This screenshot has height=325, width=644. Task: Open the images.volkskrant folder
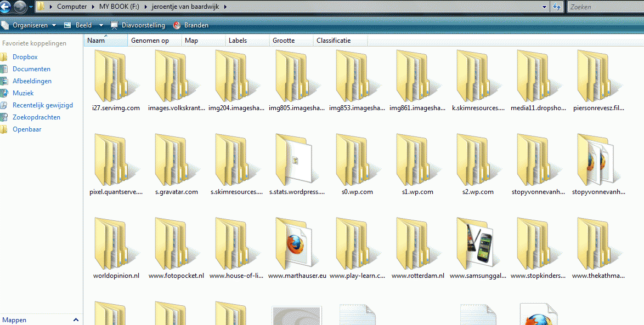coord(177,81)
